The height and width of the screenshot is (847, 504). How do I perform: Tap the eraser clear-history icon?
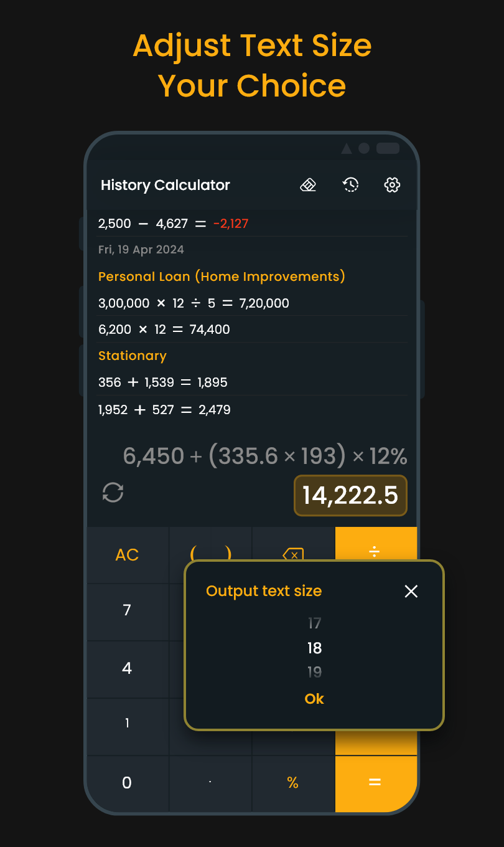[308, 185]
